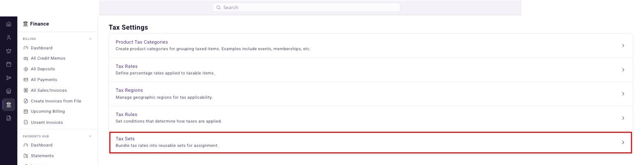The width and height of the screenshot is (644, 165).
Task: Collapse the Billing section chevron
Action: pyautogui.click(x=90, y=39)
